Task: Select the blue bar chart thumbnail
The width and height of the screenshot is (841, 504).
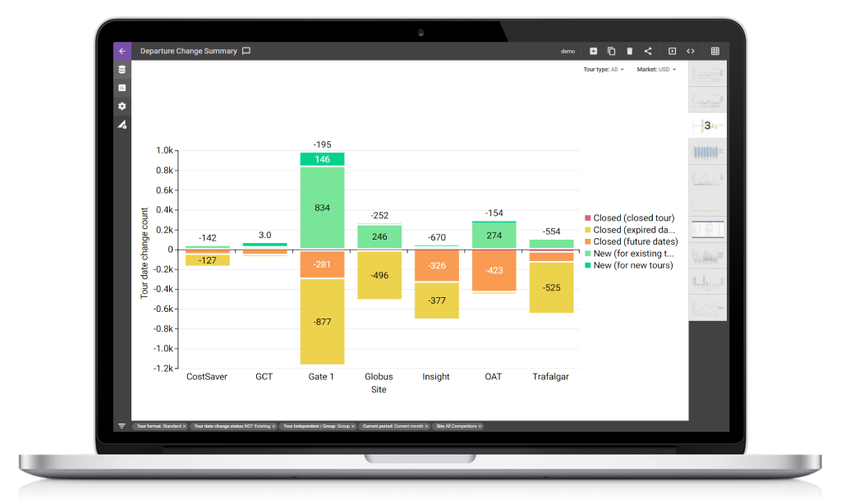Action: [707, 152]
